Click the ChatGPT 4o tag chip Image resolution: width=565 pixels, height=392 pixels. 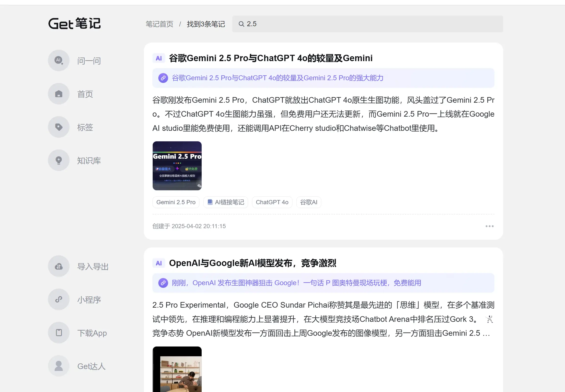(x=272, y=202)
